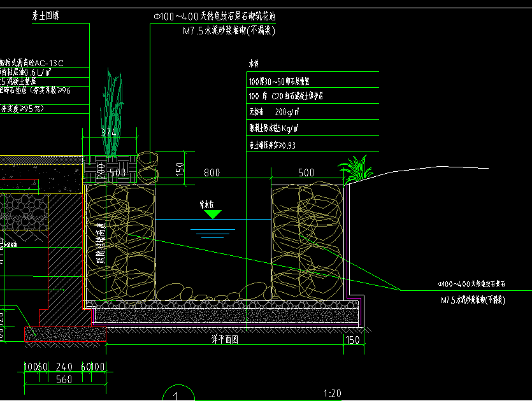Click the '800' dimension over the water channel
Screen dimensions: 532x401
point(212,173)
